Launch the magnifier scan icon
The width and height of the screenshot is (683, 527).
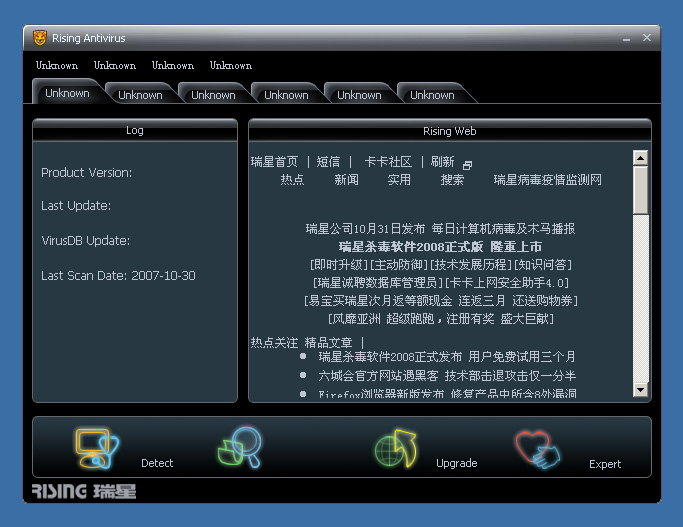pos(240,447)
